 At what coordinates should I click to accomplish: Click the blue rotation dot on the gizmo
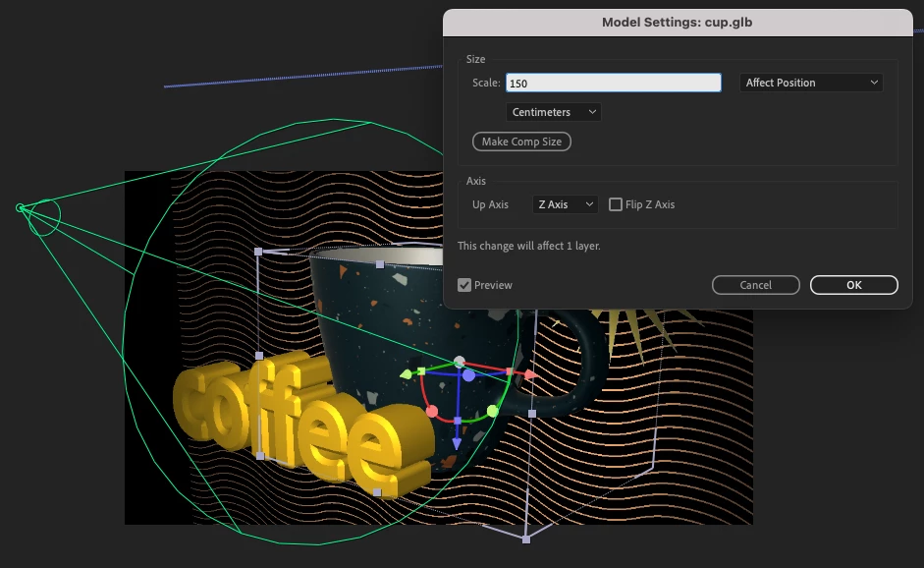(x=468, y=375)
